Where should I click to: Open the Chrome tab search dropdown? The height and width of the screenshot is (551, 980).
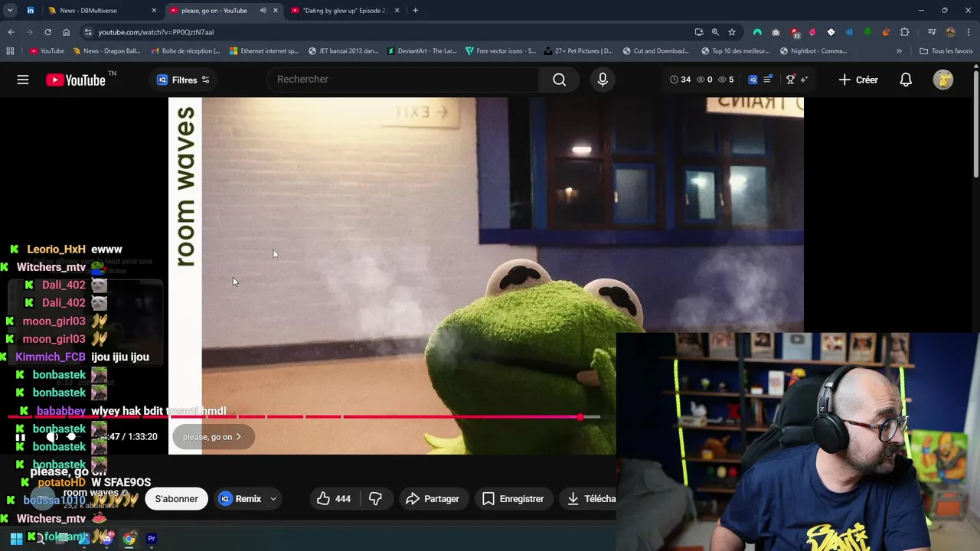pyautogui.click(x=10, y=11)
